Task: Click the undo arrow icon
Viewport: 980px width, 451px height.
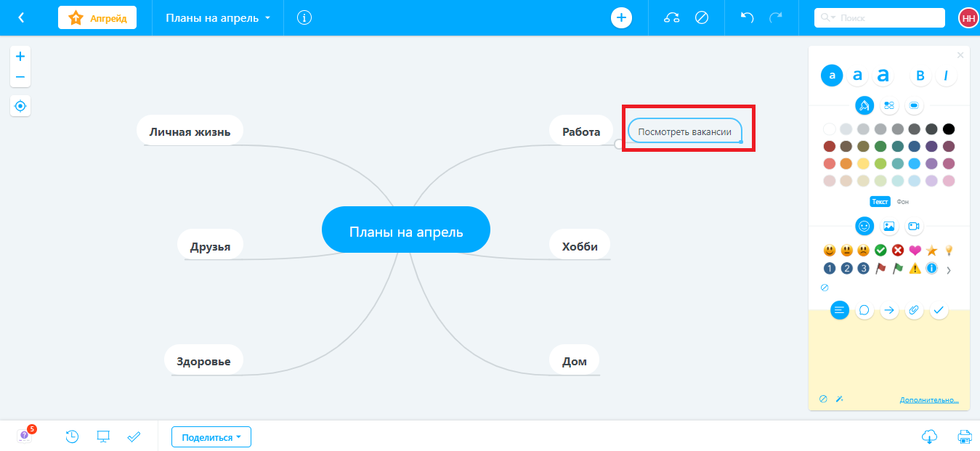Action: tap(747, 17)
